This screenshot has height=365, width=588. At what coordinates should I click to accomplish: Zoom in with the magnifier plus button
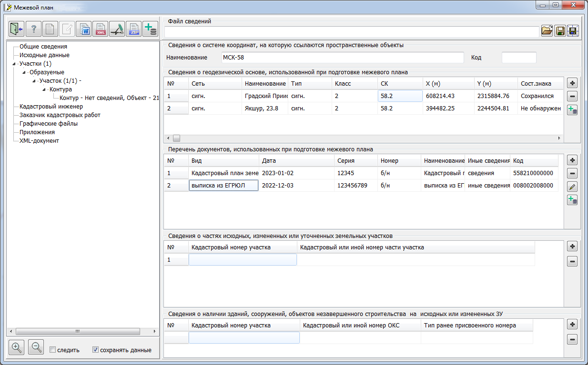tap(16, 347)
